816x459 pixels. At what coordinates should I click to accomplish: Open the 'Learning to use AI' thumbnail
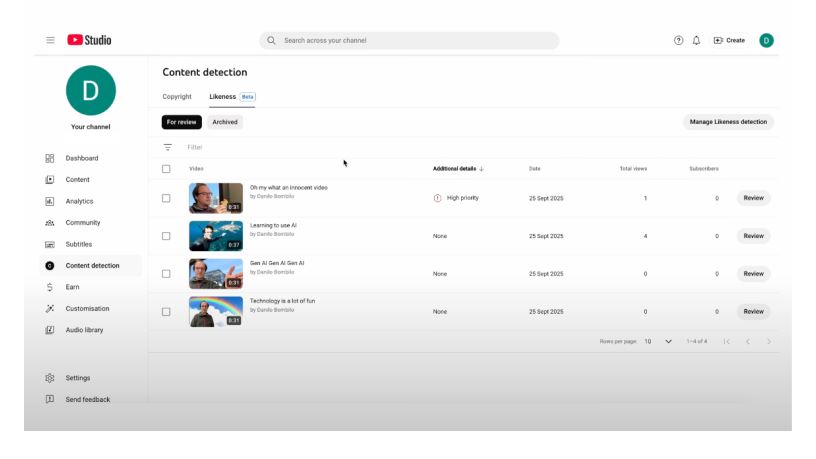[x=216, y=236]
